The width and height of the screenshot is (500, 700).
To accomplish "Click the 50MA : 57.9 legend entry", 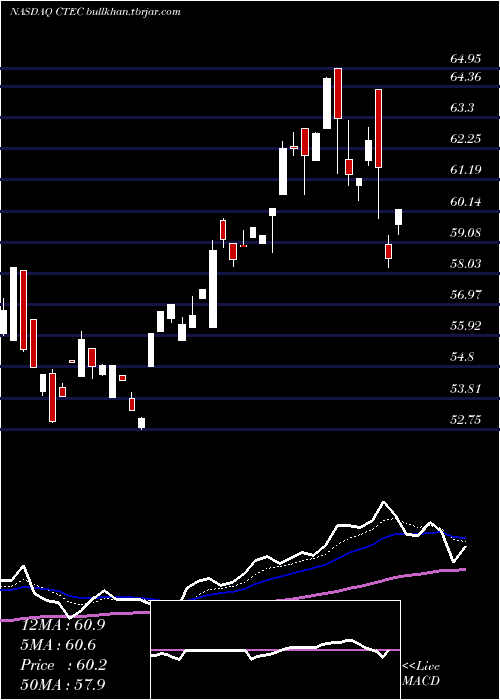I will (x=63, y=684).
